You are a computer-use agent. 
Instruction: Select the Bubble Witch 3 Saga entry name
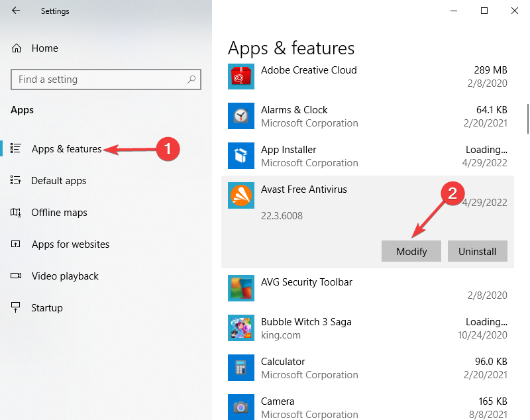(x=306, y=322)
